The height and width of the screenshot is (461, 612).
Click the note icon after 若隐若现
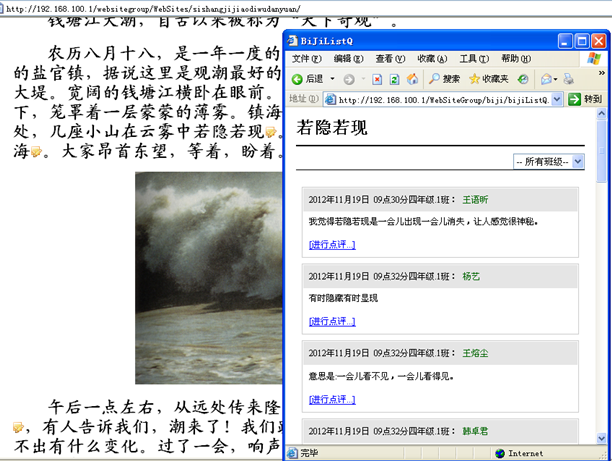(270, 133)
